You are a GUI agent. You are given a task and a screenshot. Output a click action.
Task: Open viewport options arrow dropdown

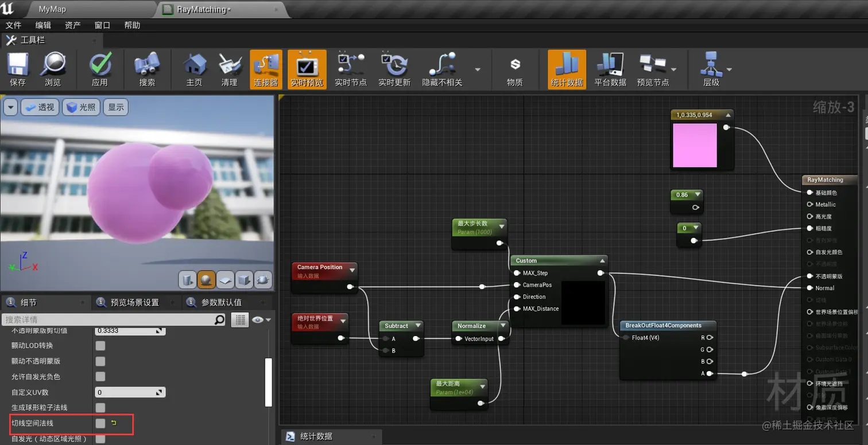10,107
